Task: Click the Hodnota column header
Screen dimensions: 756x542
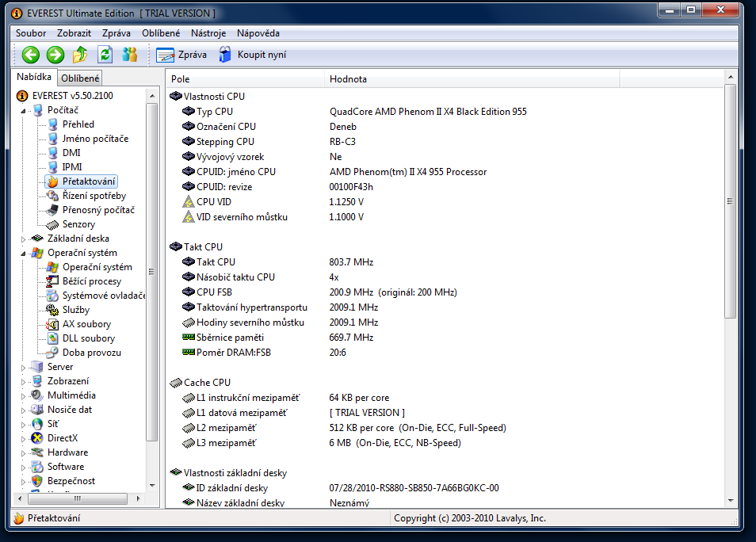Action: coord(348,79)
